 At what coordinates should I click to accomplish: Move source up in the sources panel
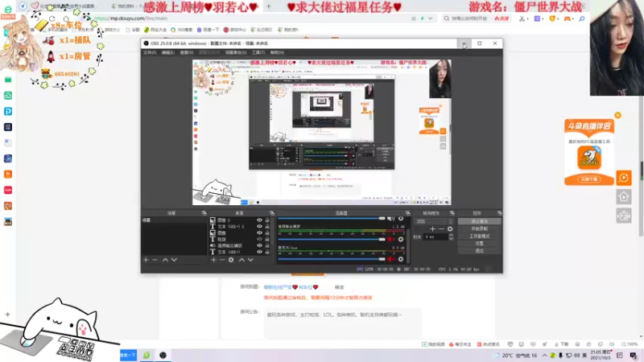click(x=242, y=260)
